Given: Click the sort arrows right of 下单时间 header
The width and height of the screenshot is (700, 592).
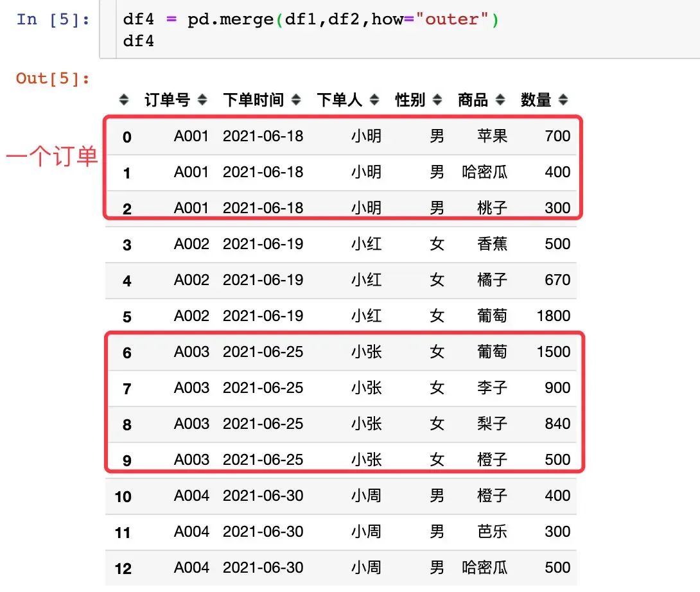Looking at the screenshot, I should click(296, 100).
